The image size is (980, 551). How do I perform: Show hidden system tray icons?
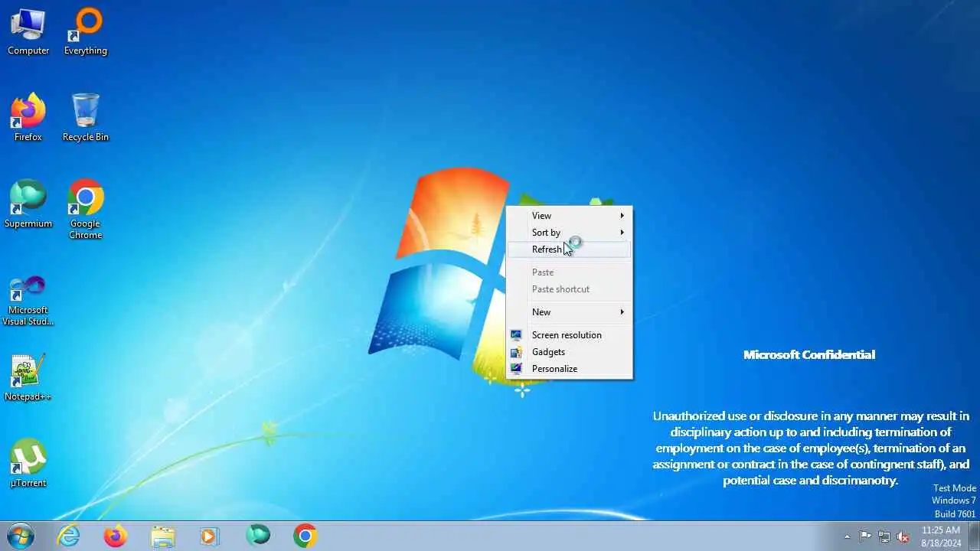(x=847, y=536)
